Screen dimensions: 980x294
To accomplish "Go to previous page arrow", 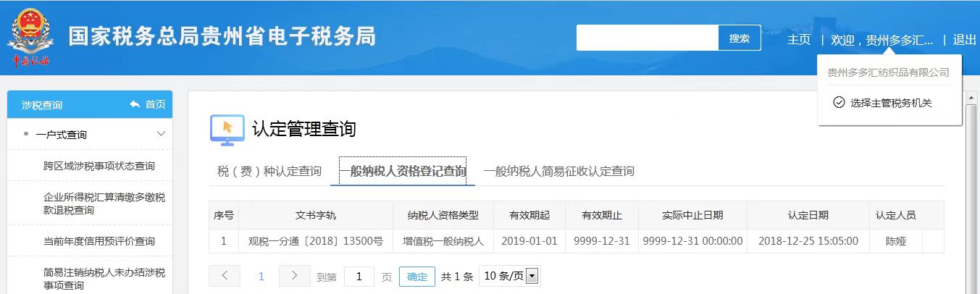I will pyautogui.click(x=225, y=276).
